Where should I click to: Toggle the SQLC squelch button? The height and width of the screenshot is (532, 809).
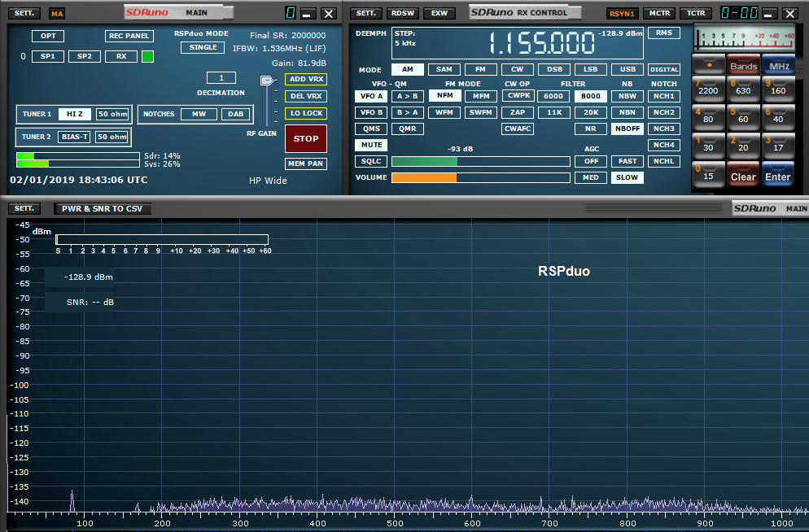click(x=371, y=161)
